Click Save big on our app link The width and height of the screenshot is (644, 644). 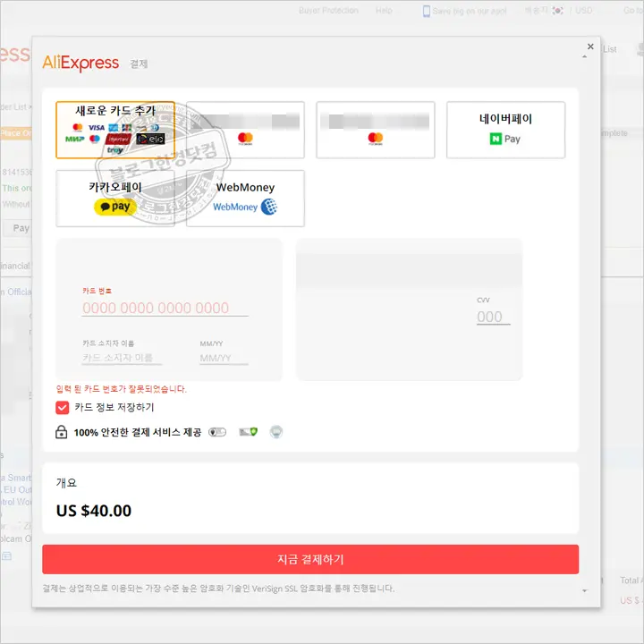pyautogui.click(x=465, y=11)
